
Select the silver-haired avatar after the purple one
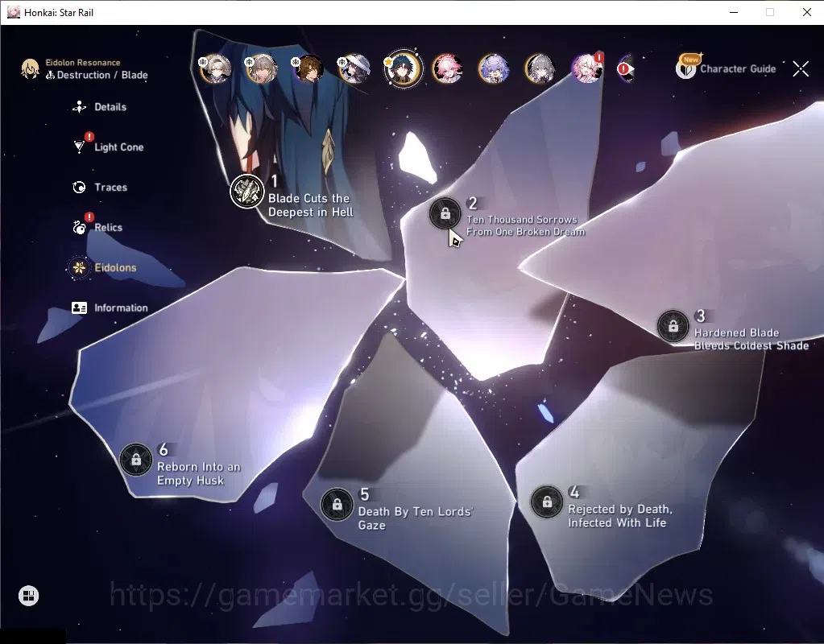tap(540, 68)
